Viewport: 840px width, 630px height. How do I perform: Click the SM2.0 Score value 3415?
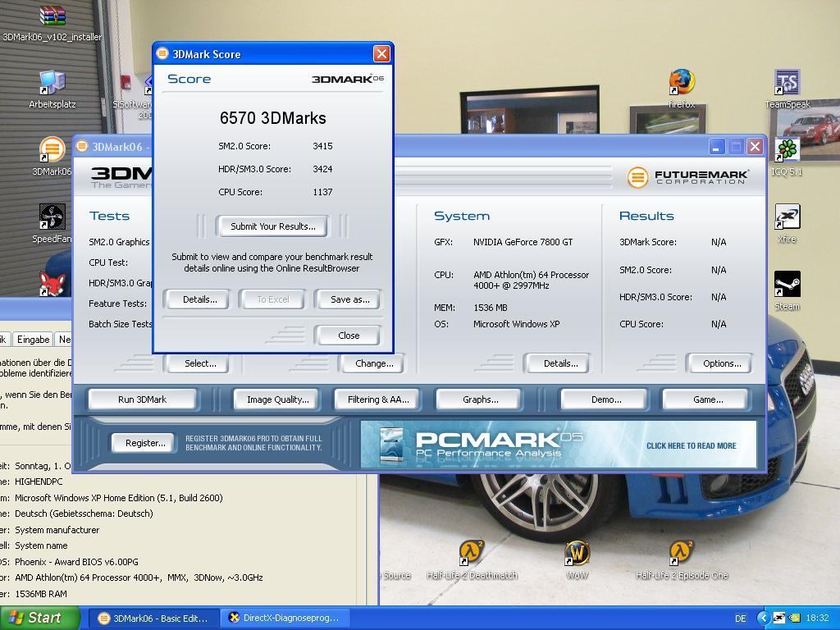(x=322, y=146)
